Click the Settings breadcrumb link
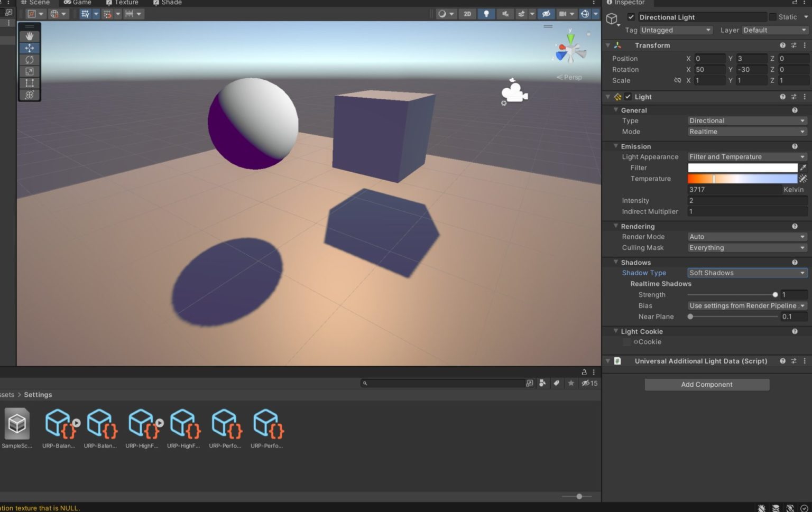The height and width of the screenshot is (512, 812). tap(38, 394)
